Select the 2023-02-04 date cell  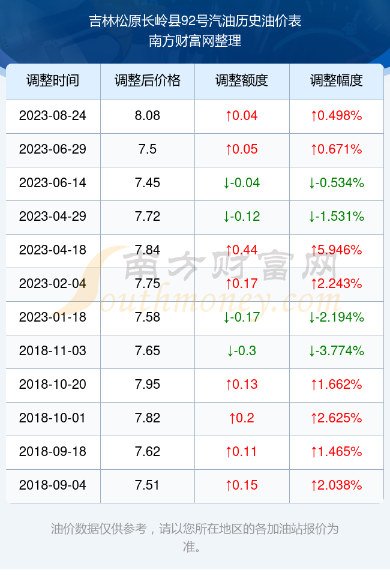pyautogui.click(x=53, y=283)
